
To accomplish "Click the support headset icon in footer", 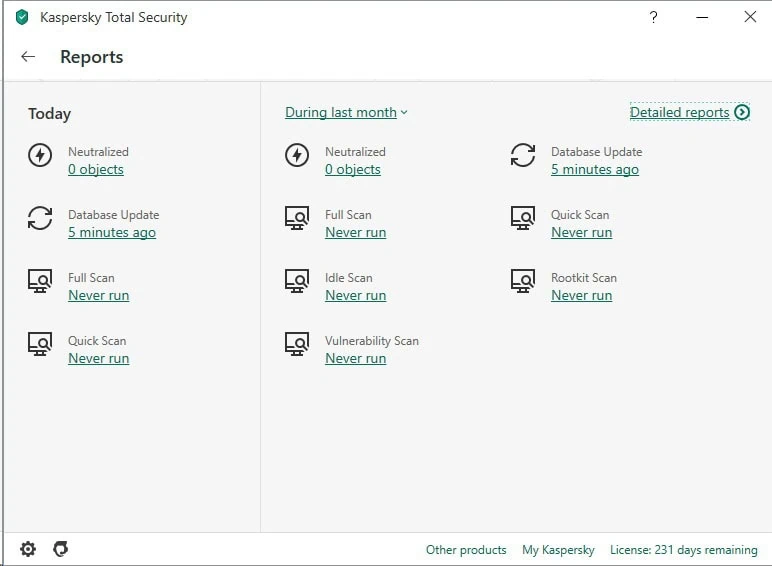I will point(60,549).
